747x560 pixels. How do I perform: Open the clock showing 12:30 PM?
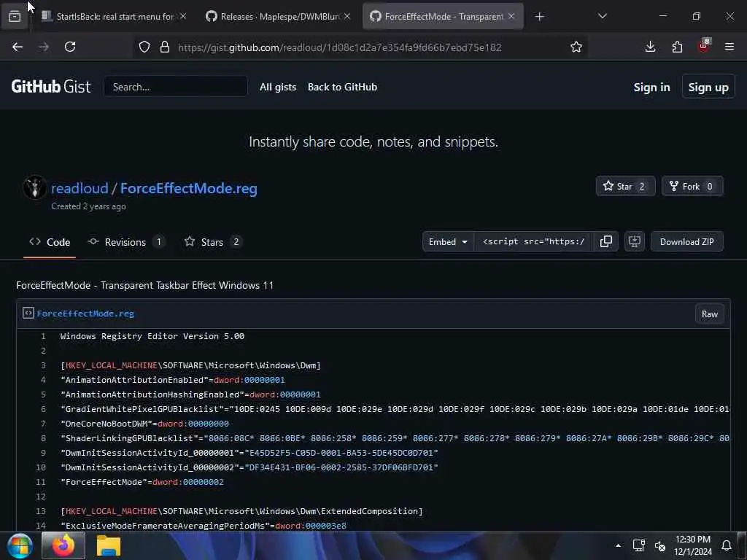[x=693, y=545]
